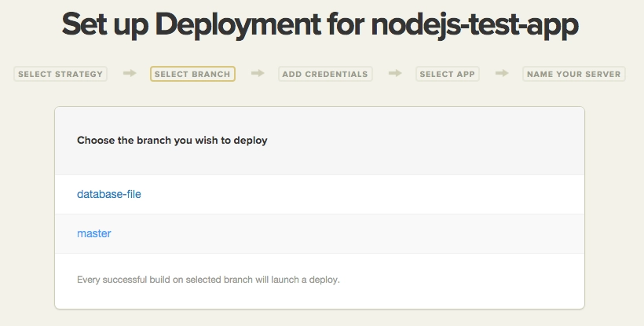644x326 pixels.
Task: Click empty space in the database-file row
Action: 377,194
